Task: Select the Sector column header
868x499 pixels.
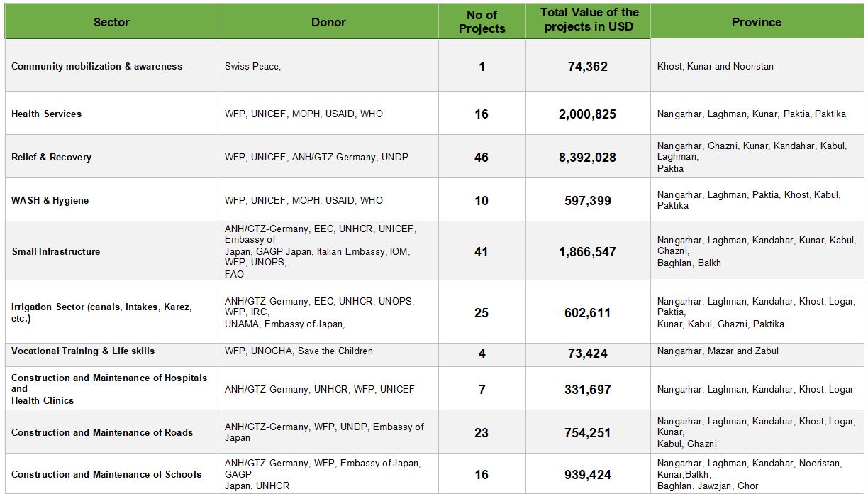Action: point(111,22)
